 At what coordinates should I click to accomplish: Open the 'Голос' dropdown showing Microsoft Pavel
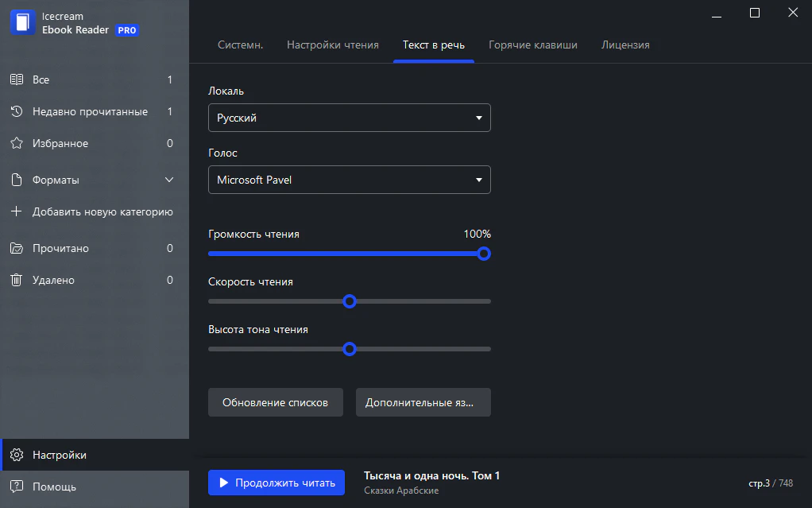tap(349, 180)
